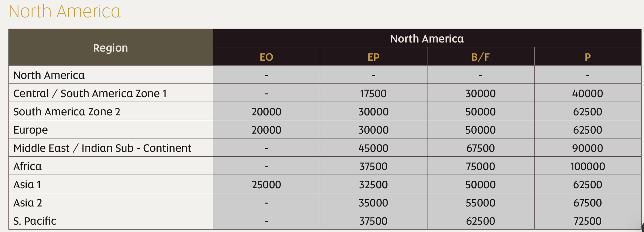Click the EO column header
This screenshot has height=232, width=644.
pos(266,57)
